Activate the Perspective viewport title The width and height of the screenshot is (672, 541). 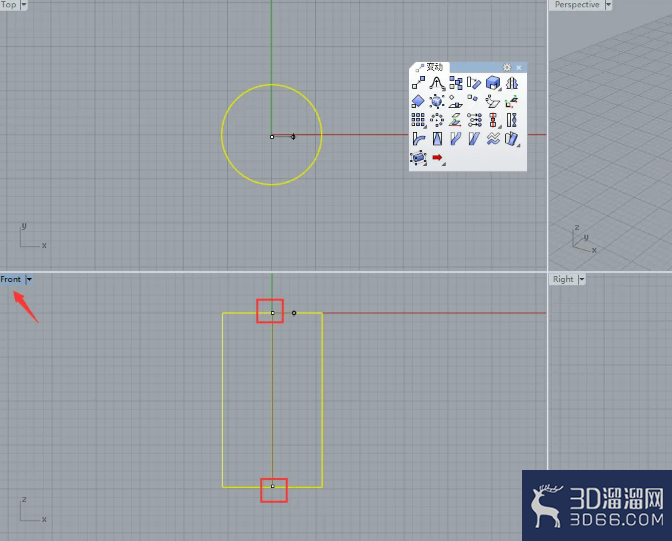pyautogui.click(x=577, y=5)
